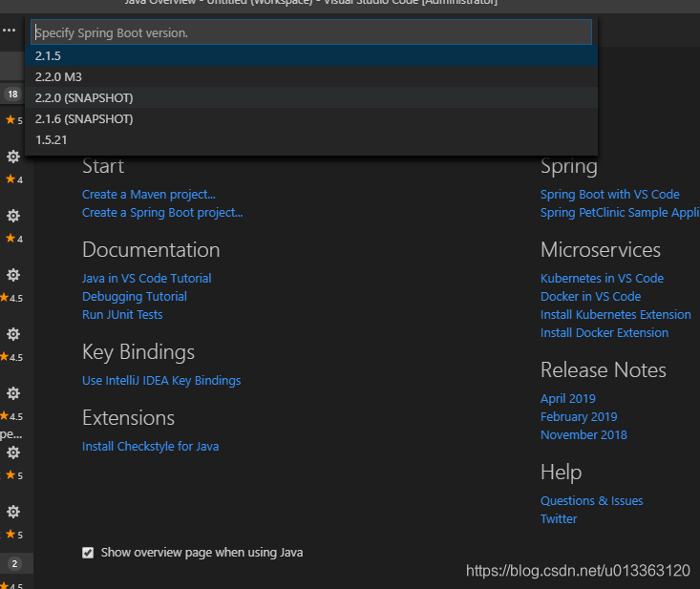This screenshot has width=700, height=589.
Task: Open February 2019 release notes
Action: [x=579, y=417]
